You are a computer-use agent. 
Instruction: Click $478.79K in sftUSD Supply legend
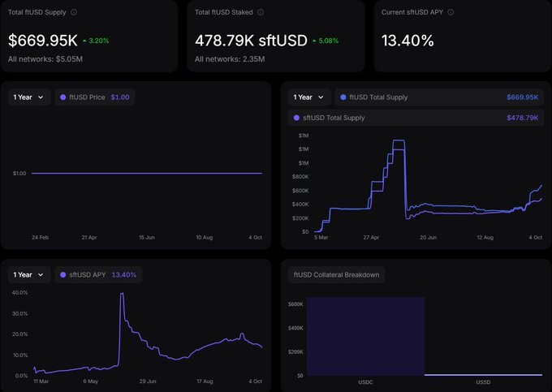(523, 118)
